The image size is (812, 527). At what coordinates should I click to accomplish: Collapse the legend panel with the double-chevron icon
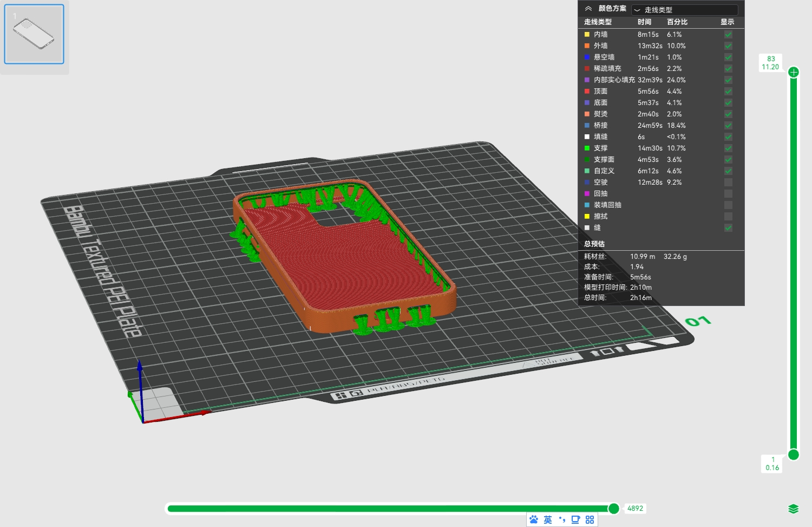[x=588, y=9]
